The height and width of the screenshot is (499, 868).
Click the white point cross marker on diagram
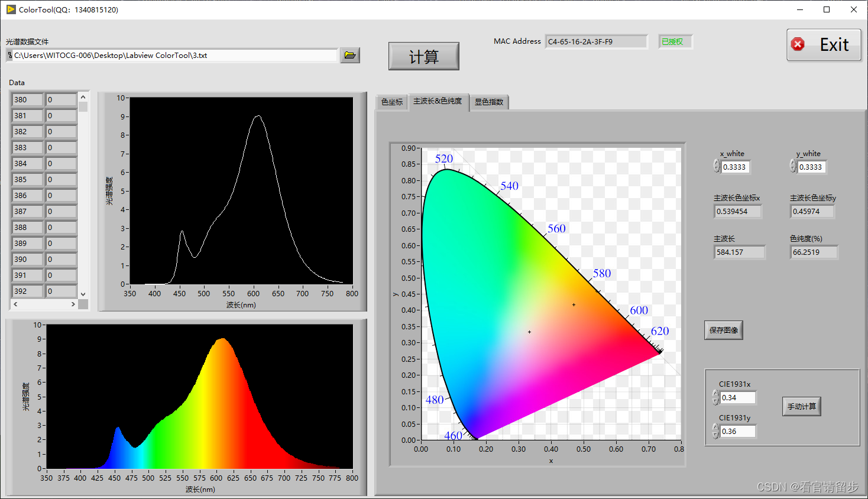pos(529,332)
